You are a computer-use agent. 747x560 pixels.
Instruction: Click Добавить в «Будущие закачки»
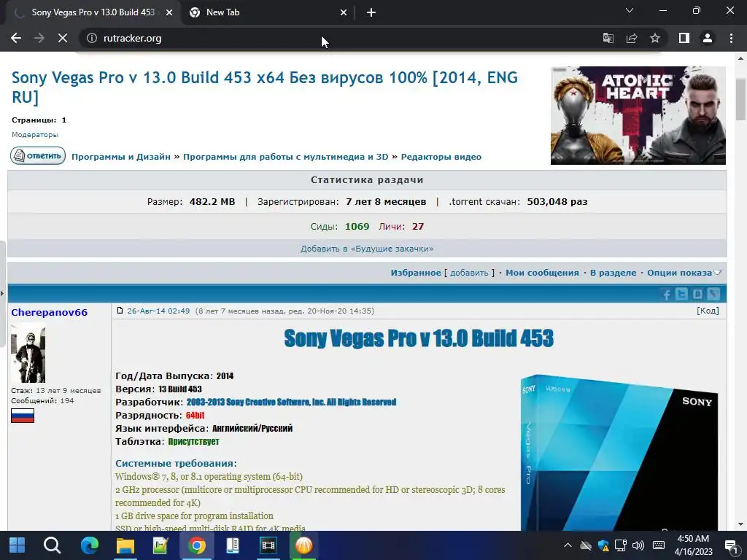tap(367, 249)
